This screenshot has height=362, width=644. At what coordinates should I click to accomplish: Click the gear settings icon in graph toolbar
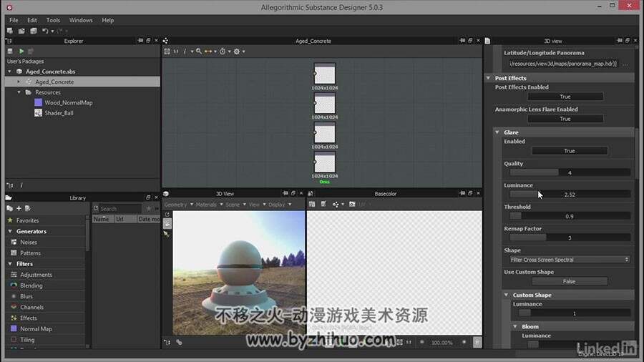(237, 52)
